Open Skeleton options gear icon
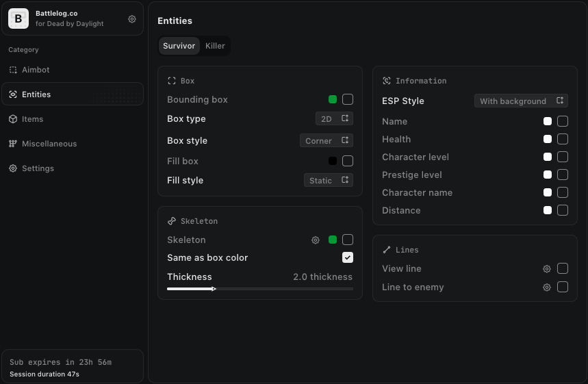588x384 pixels. pos(316,240)
